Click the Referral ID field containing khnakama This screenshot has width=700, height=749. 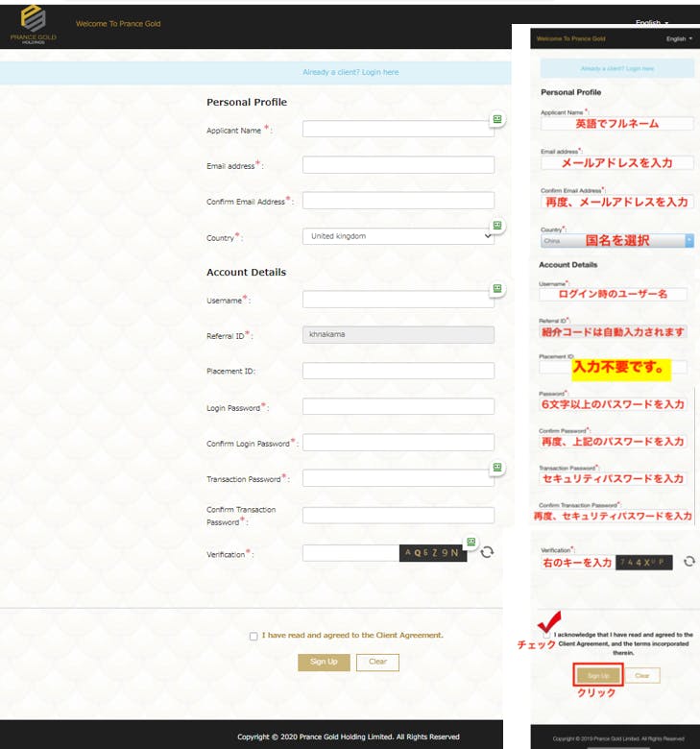398,335
